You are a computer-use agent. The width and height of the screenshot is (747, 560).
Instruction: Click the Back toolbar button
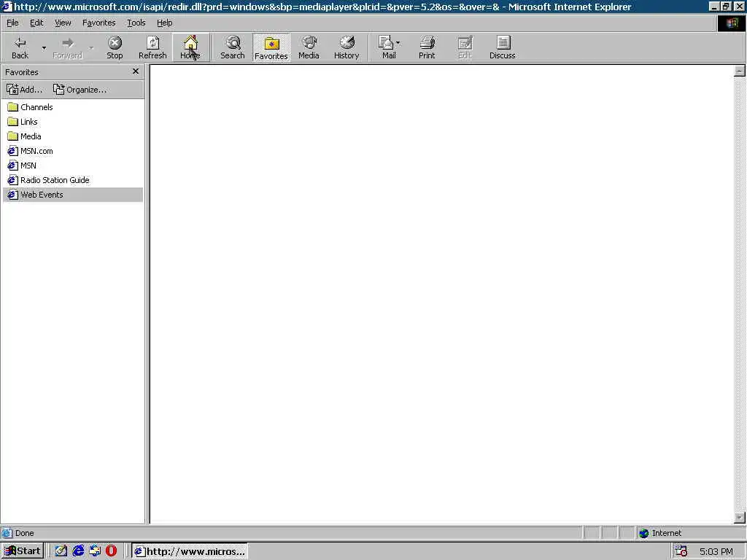20,47
